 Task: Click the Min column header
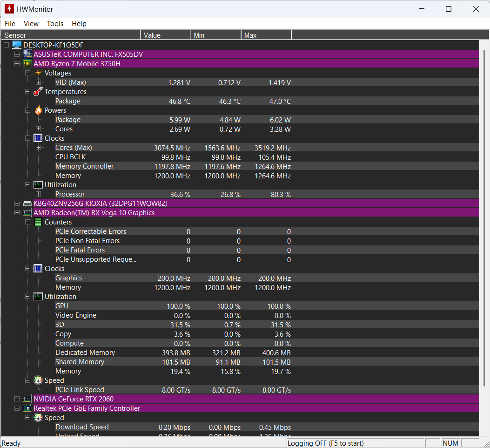(216, 35)
